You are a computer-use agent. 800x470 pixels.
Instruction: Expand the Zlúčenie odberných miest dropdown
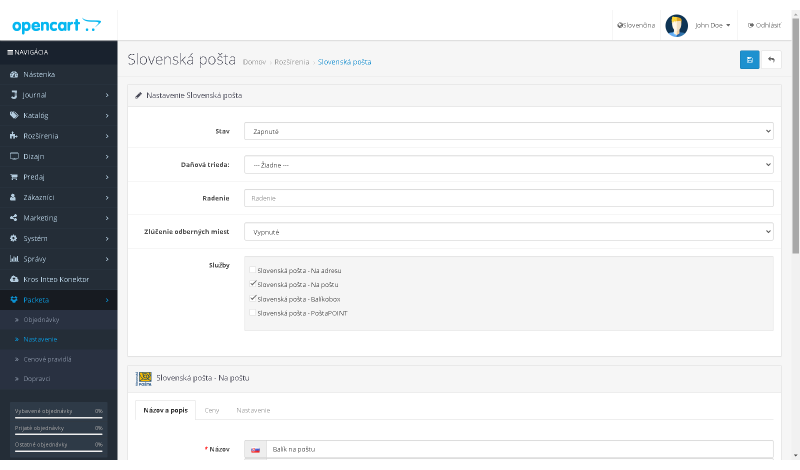[x=508, y=232]
